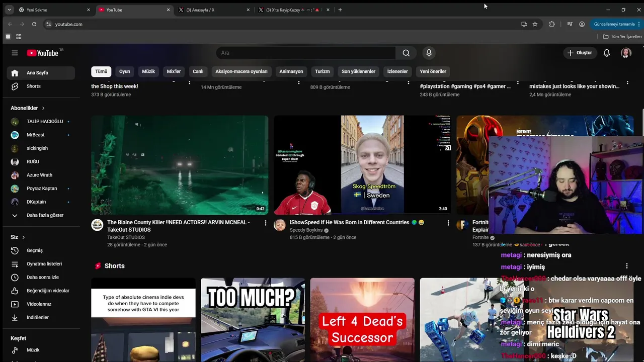Click the YouTube logo
The width and height of the screenshot is (644, 362).
[43, 53]
